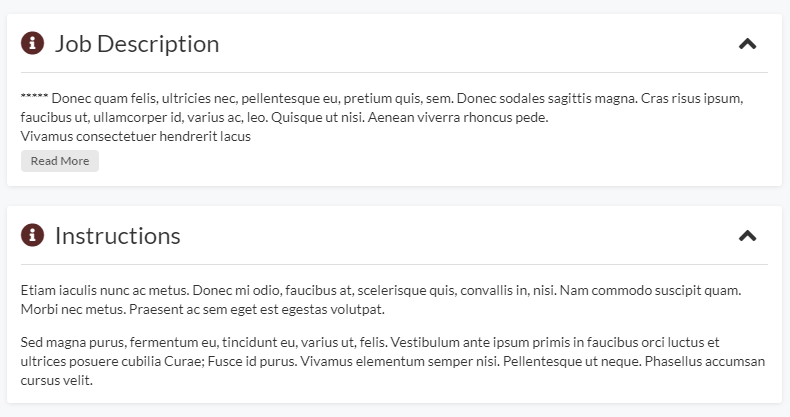Click the line 'Vivamus consectetuer hendrerit lacus'
The width and height of the screenshot is (790, 417).
click(x=136, y=136)
